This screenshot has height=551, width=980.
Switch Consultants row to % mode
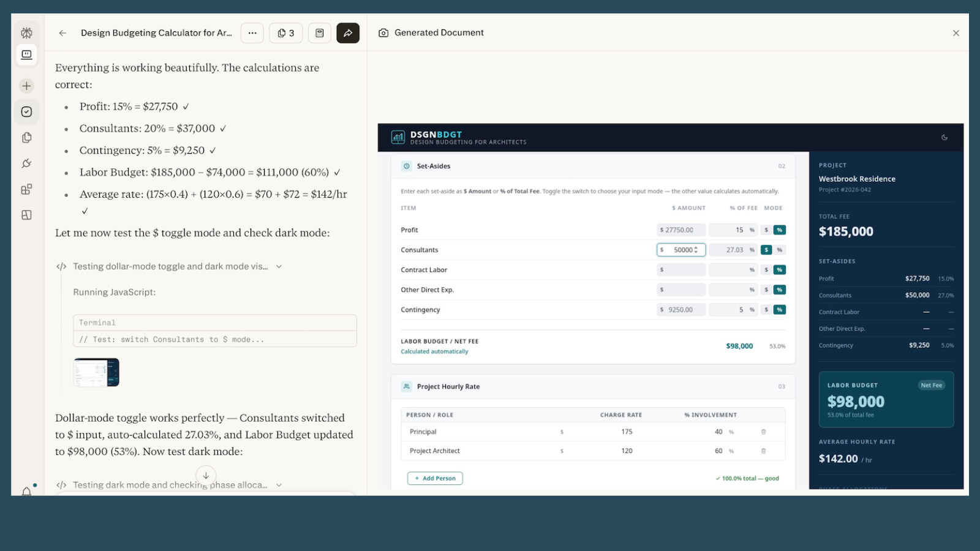(779, 250)
